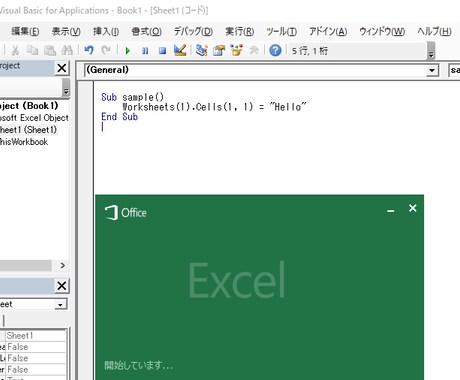Viewport: 460px width, 380px height.
Task: Click the Worksheets(1).Cells code line
Action: coord(214,107)
